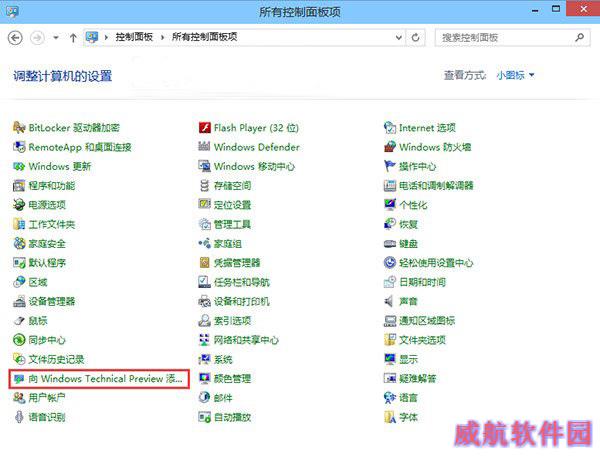This screenshot has height=457, width=600.
Task: Open 家庭组 link
Action: pos(227,243)
